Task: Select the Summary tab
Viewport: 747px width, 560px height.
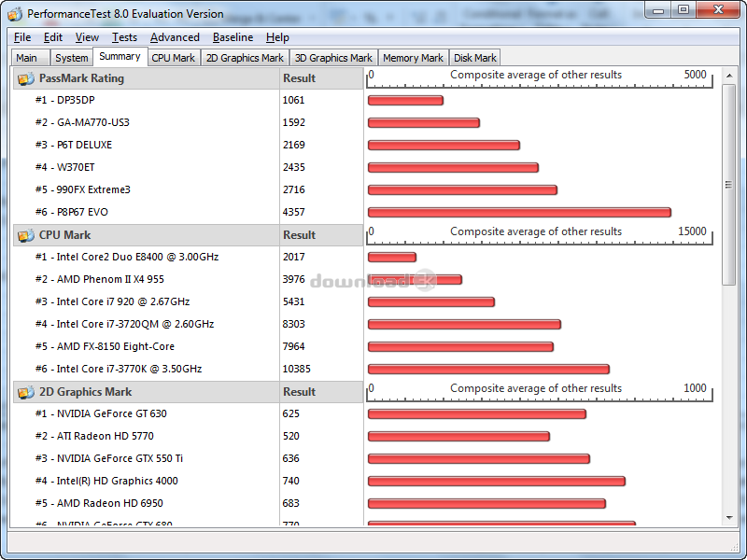Action: pyautogui.click(x=120, y=56)
